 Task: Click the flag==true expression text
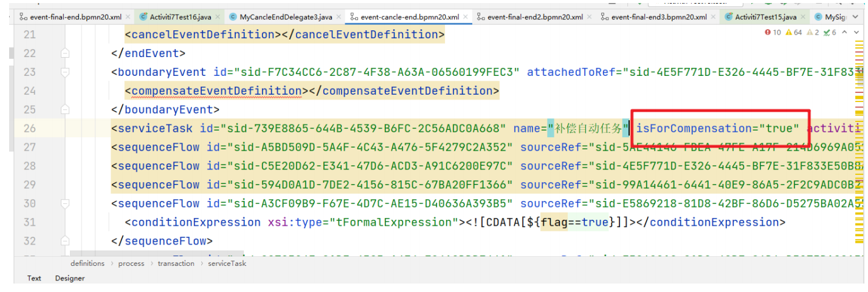tap(573, 222)
